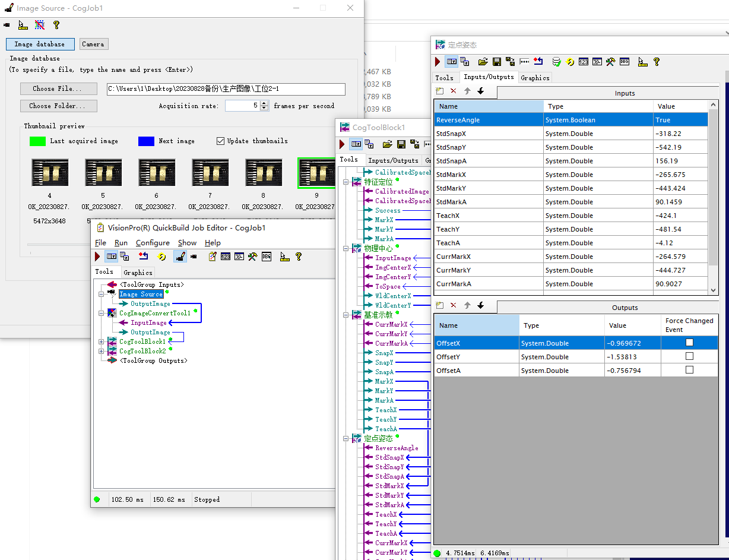Check Force Changed Event for OffsetX

click(x=689, y=343)
